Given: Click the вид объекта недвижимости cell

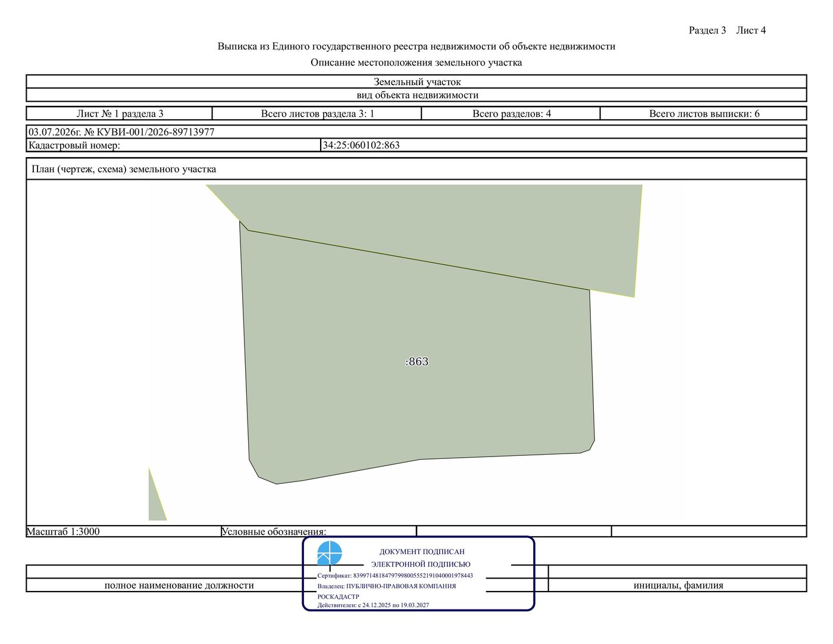Looking at the screenshot, I should coord(416,95).
